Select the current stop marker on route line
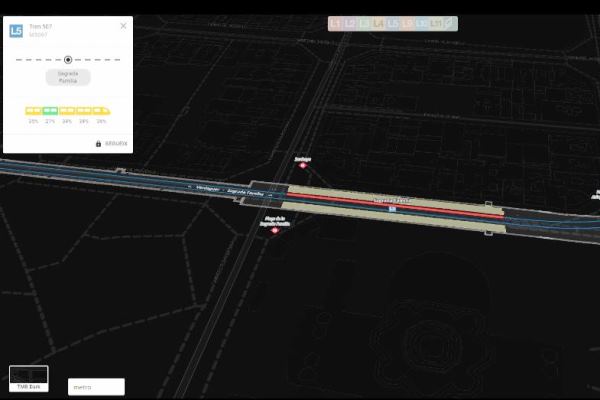600x400 pixels. pyautogui.click(x=68, y=59)
